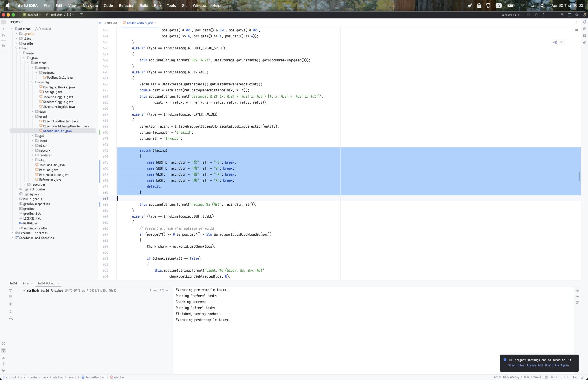Switch to the Sync build tab
The image size is (588, 380).
pyautogui.click(x=26, y=284)
